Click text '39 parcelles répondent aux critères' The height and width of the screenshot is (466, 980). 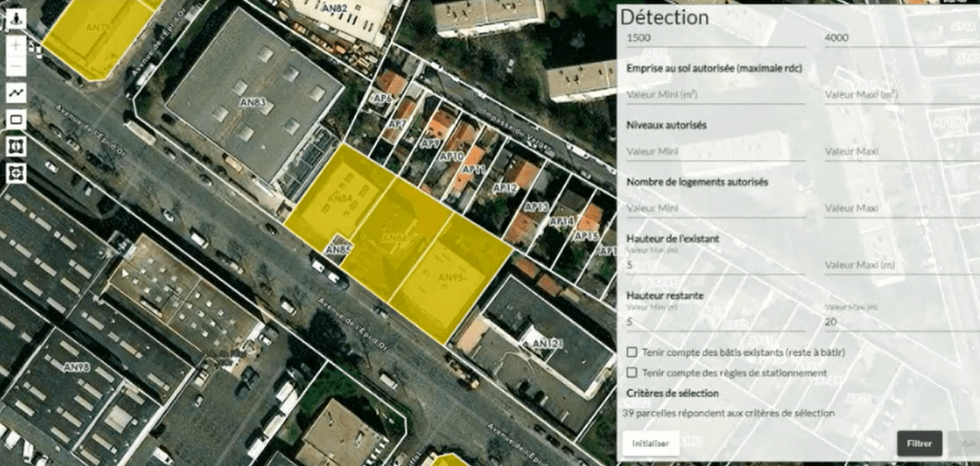(728, 413)
